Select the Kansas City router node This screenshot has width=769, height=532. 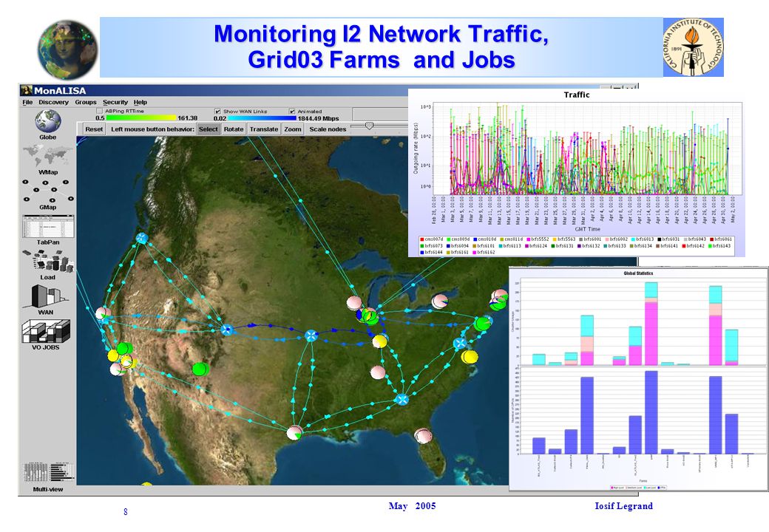(311, 336)
